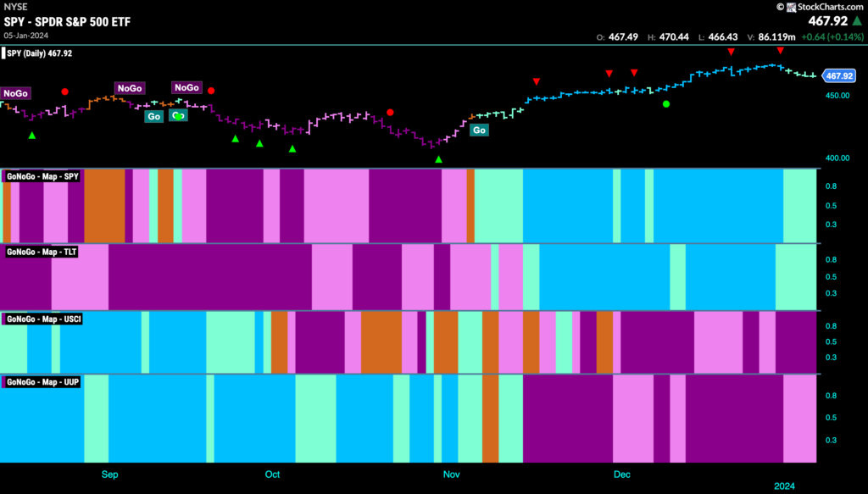Click the only orange block in UUP map
The image size is (868, 494).
click(491, 419)
